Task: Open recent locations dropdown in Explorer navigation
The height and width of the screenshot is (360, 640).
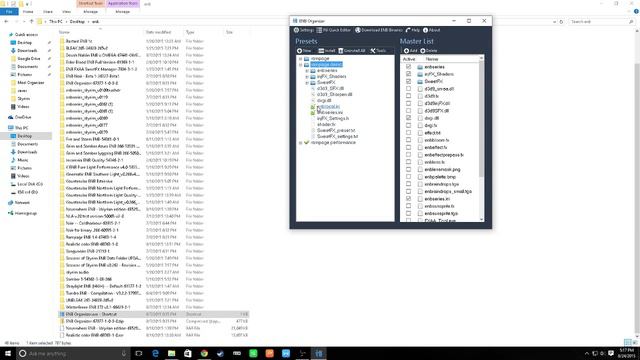Action: (x=24, y=22)
